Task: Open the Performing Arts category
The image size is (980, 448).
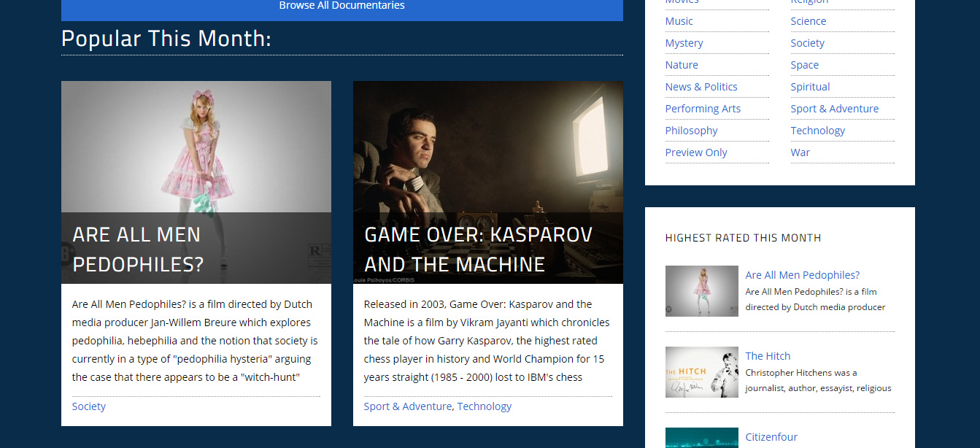Action: point(703,109)
